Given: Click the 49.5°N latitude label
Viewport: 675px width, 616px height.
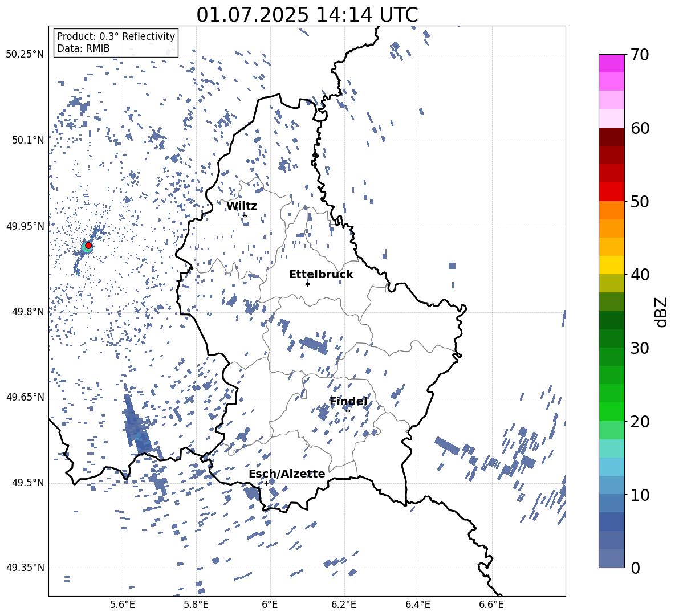Looking at the screenshot, I should tap(29, 483).
